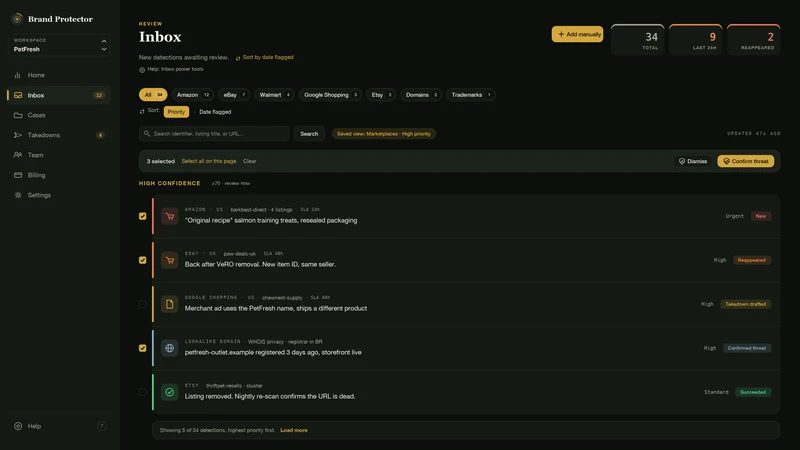This screenshot has width=800, height=450.
Task: Open Billing in the sidebar
Action: click(59, 175)
